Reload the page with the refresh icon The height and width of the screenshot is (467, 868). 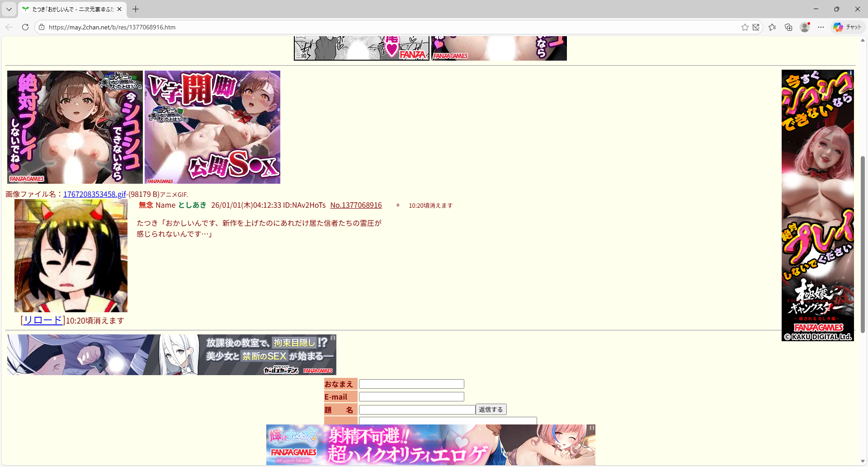click(25, 27)
